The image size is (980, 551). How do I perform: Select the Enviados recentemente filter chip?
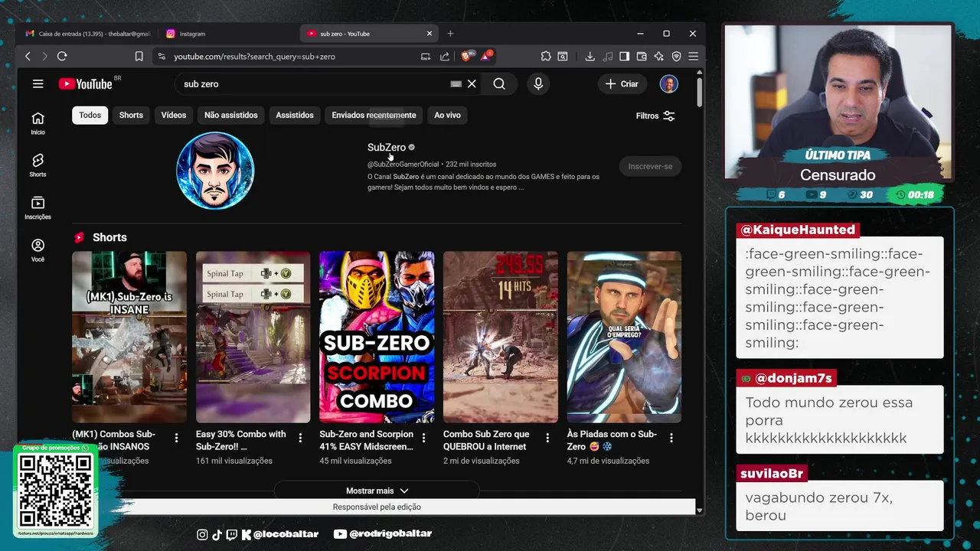[x=374, y=115]
